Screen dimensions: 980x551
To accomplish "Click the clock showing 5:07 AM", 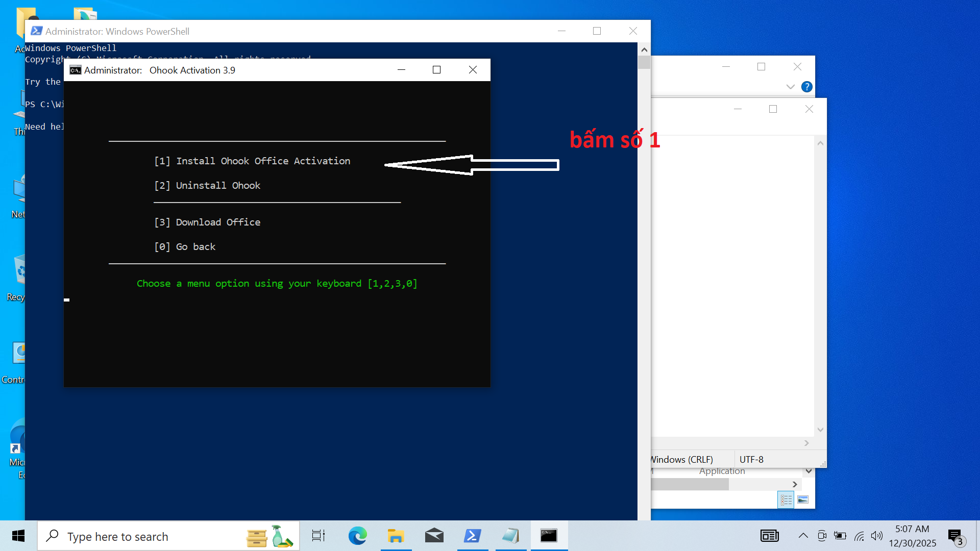I will point(912,536).
